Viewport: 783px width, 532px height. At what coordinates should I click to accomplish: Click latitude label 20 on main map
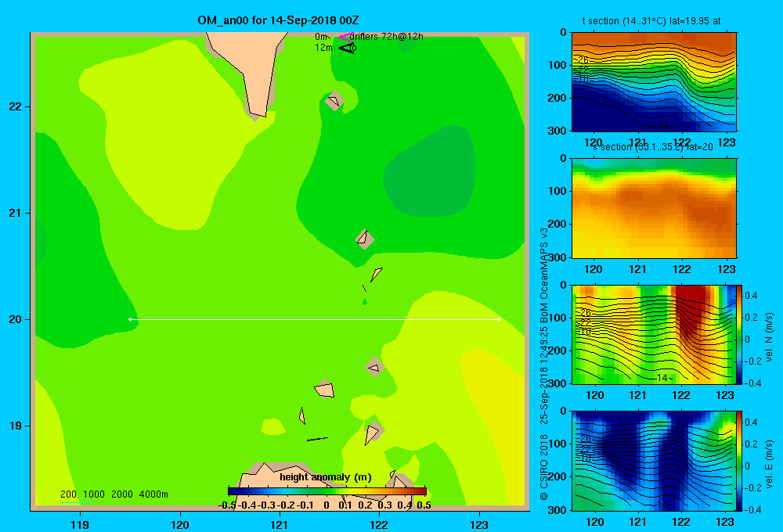point(16,319)
